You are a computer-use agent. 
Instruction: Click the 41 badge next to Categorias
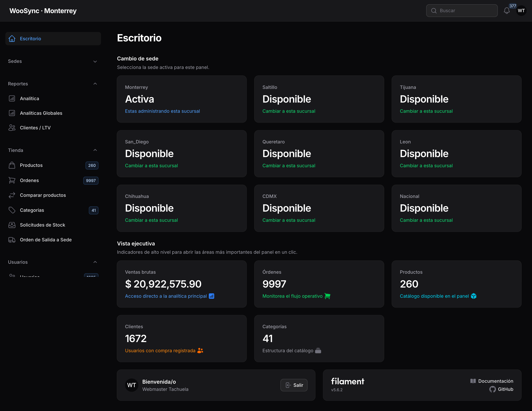pyautogui.click(x=93, y=210)
